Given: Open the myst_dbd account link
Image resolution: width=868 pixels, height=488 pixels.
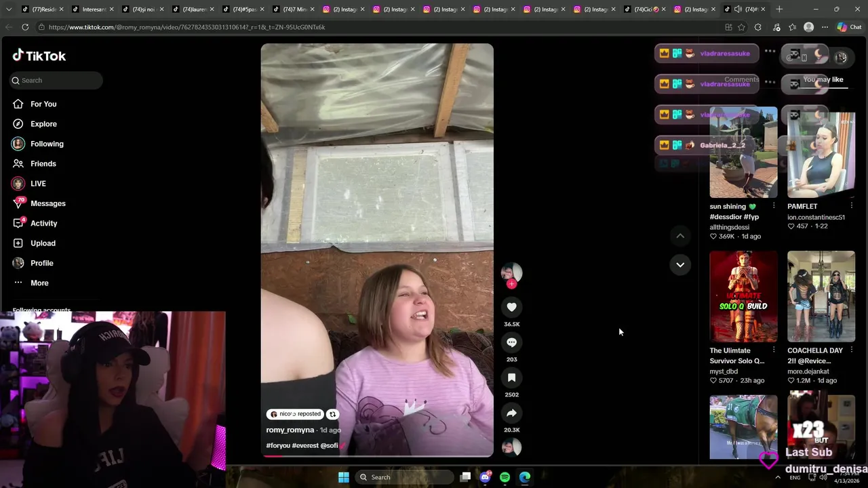Looking at the screenshot, I should (724, 371).
